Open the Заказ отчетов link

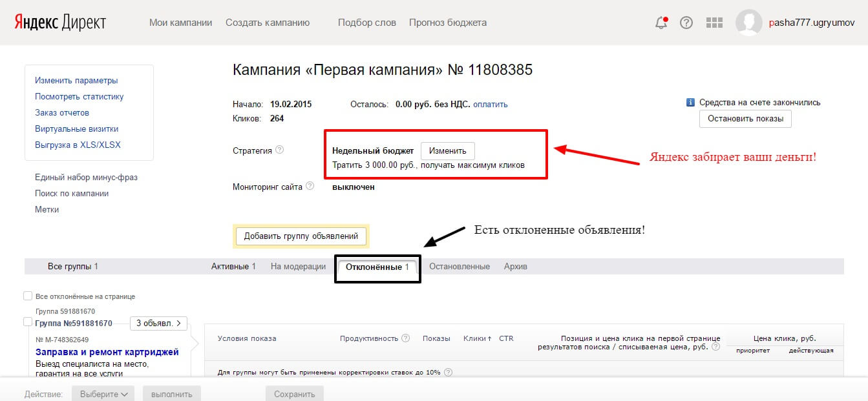(x=61, y=113)
